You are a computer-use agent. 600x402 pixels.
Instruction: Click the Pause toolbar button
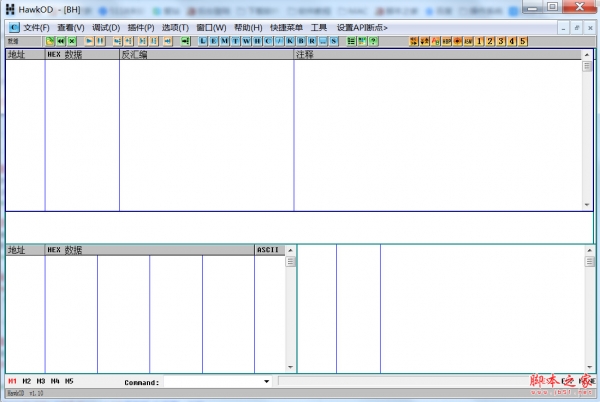pos(101,42)
